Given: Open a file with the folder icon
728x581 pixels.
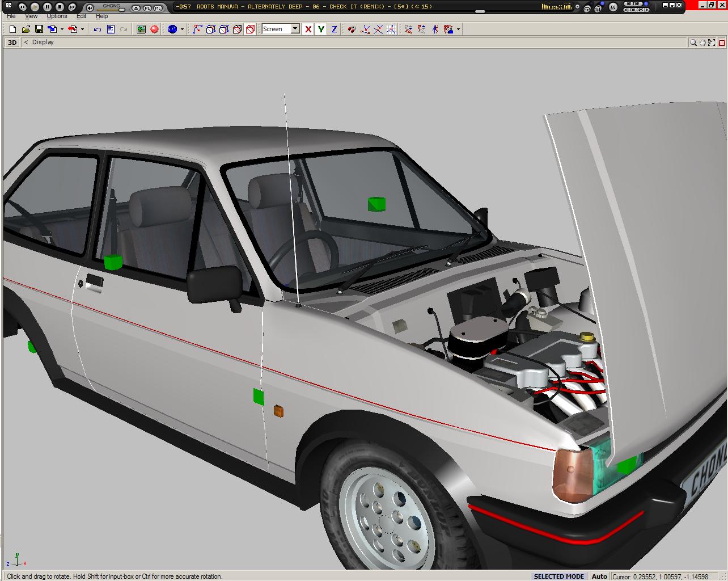Looking at the screenshot, I should 26,29.
